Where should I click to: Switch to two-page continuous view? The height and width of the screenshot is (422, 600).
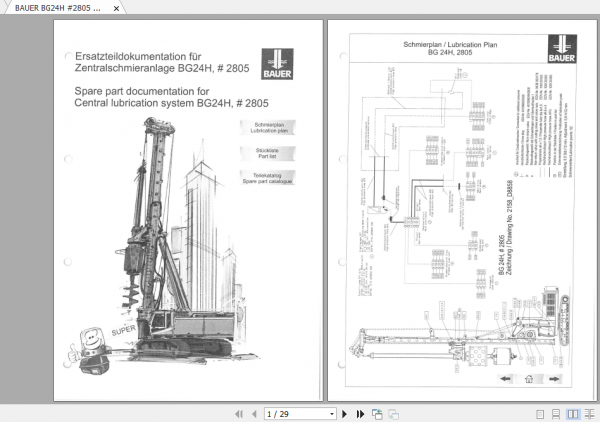pos(590,414)
